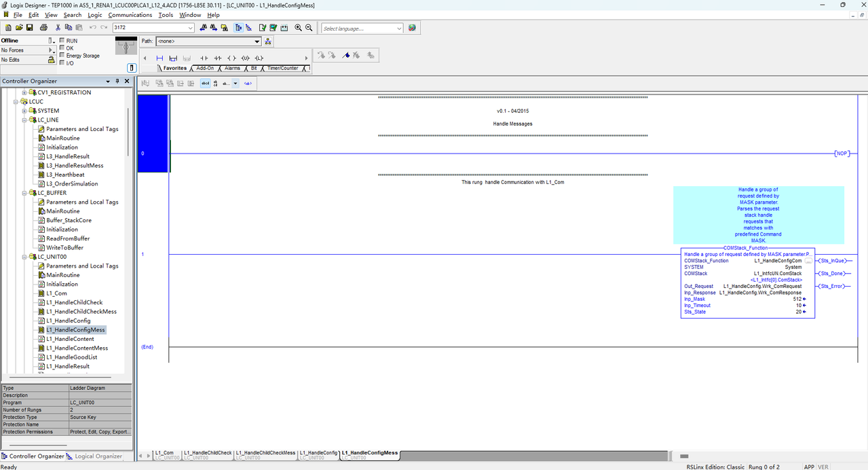Select the Alarms instruction tab

tap(232, 68)
